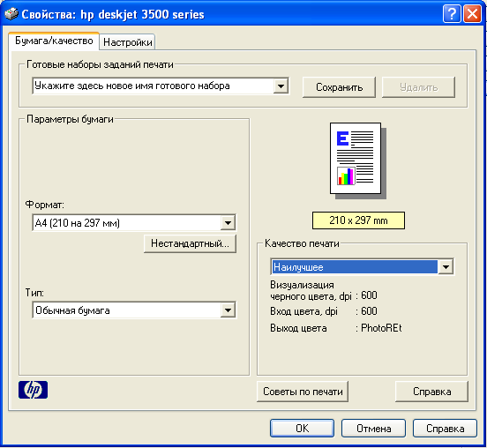Viewport: 487px width, 448px height.
Task: Expand the Тип paper type dropdown arrow
Action: click(x=228, y=310)
